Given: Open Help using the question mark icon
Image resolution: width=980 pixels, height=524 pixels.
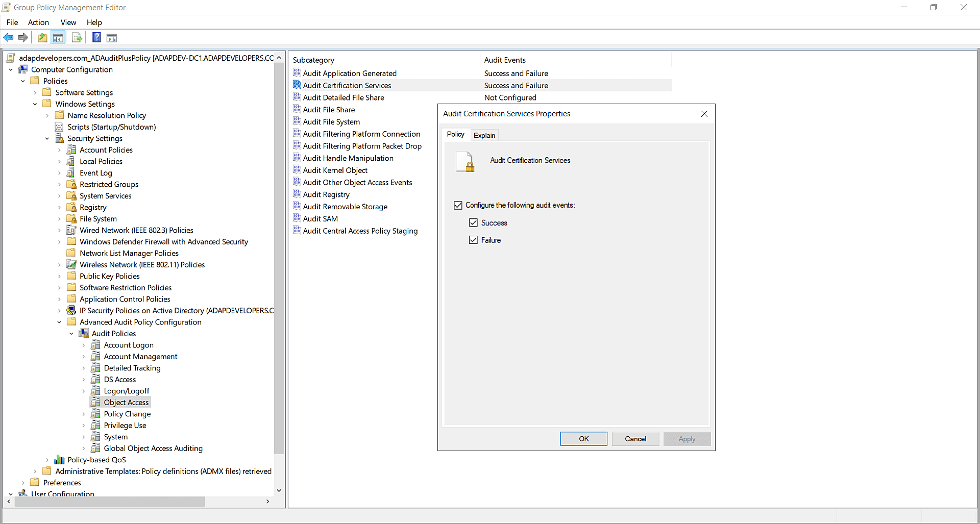Looking at the screenshot, I should 96,37.
